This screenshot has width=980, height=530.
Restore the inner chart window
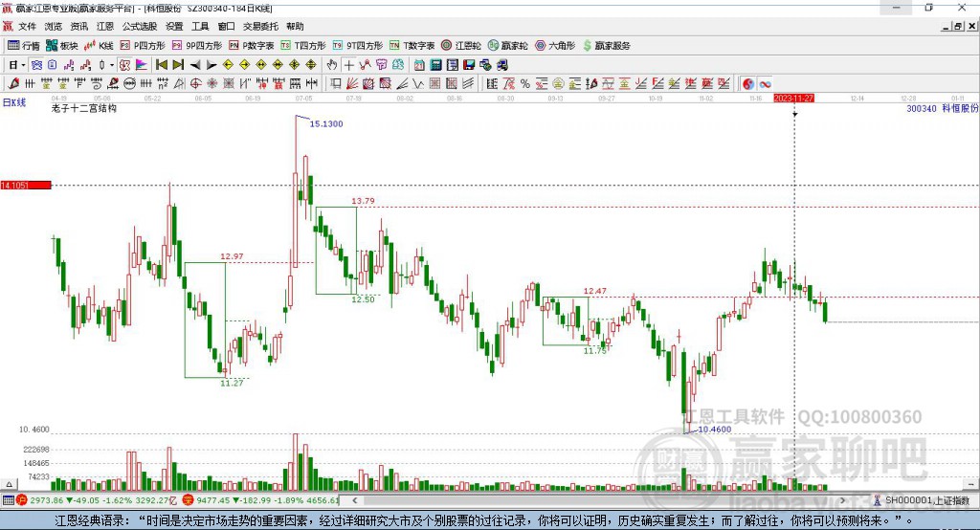(x=958, y=26)
